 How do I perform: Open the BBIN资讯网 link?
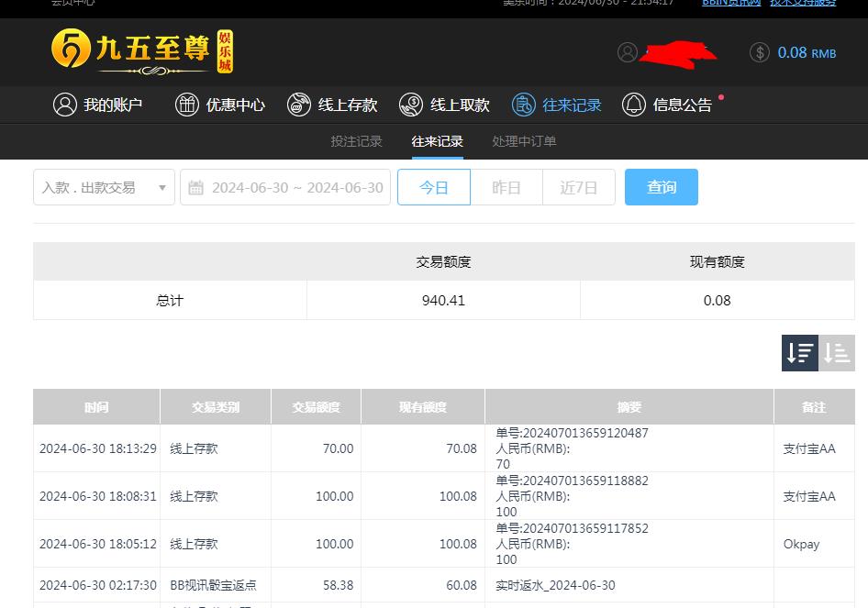(x=731, y=3)
